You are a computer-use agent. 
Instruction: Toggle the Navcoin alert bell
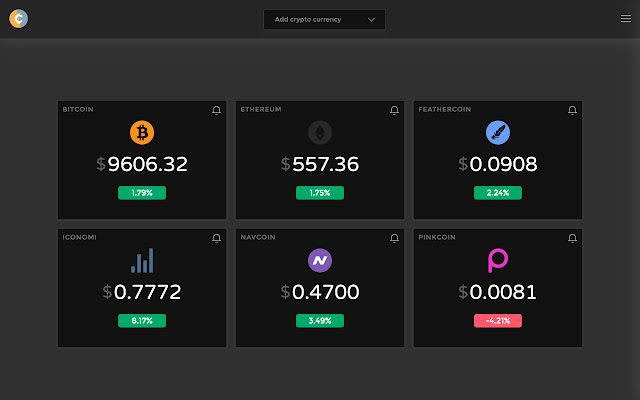pyautogui.click(x=394, y=238)
